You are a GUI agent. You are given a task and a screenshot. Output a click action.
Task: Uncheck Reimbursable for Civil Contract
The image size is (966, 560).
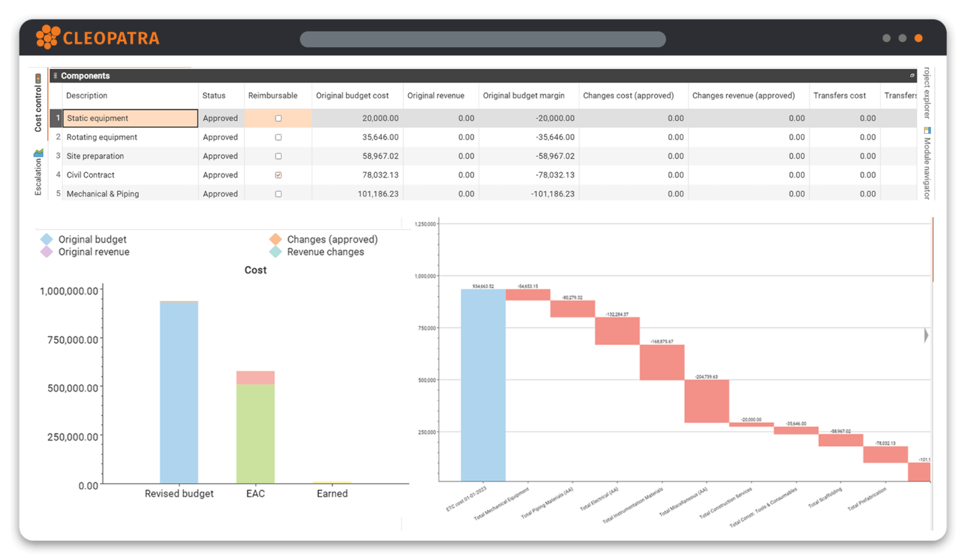278,175
